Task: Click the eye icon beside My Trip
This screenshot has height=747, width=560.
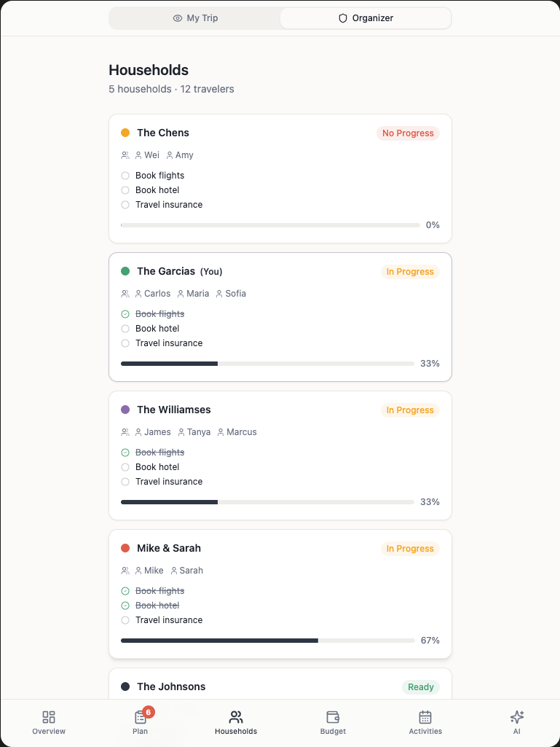Action: pos(178,18)
